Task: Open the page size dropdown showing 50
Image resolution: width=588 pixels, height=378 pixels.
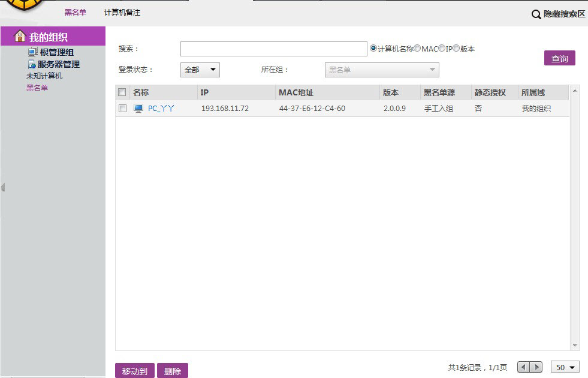Action: pos(565,367)
